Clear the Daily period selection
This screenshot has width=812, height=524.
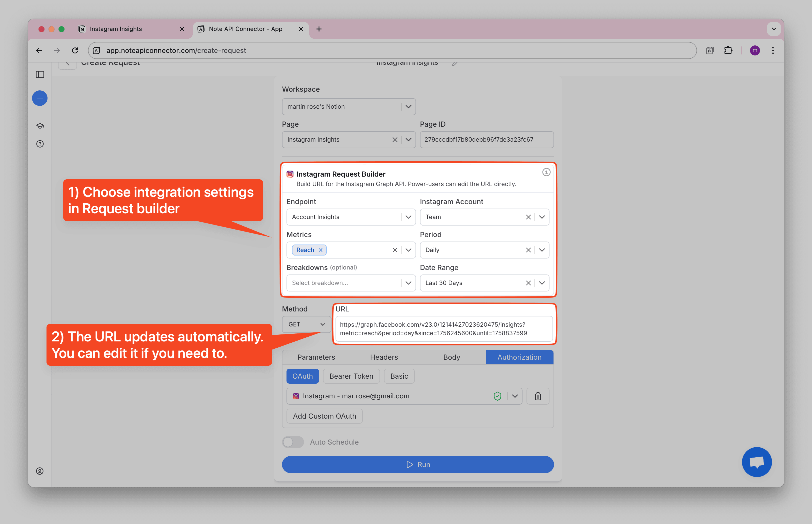(528, 250)
